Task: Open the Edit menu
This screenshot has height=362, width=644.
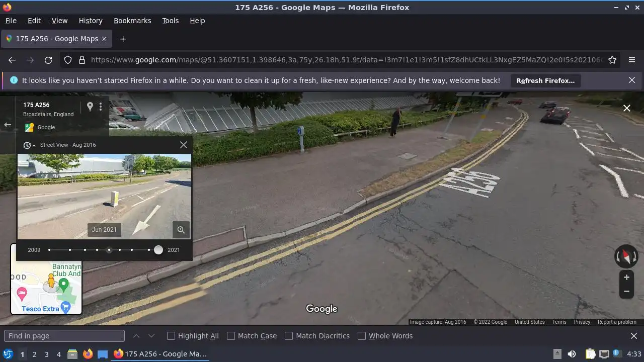Action: (x=34, y=21)
